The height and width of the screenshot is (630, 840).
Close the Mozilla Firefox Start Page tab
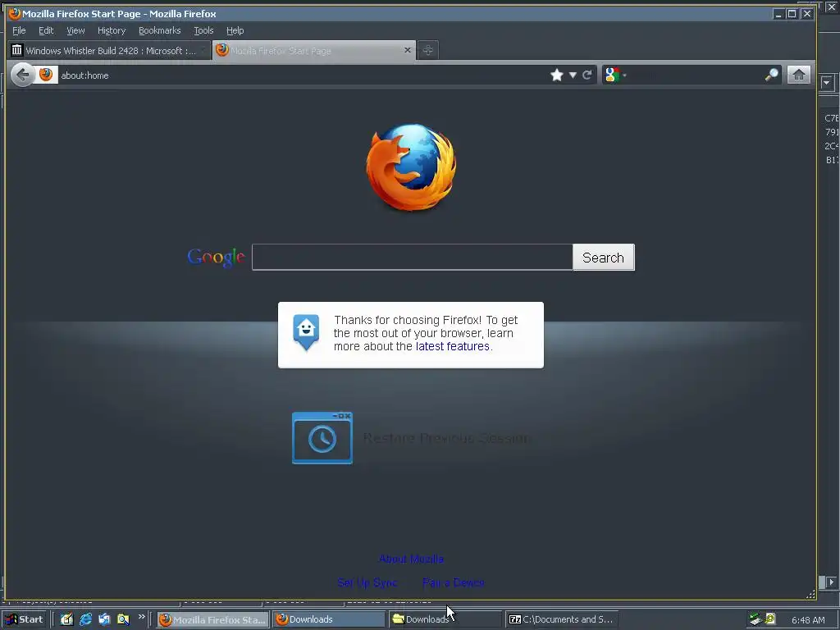[407, 50]
